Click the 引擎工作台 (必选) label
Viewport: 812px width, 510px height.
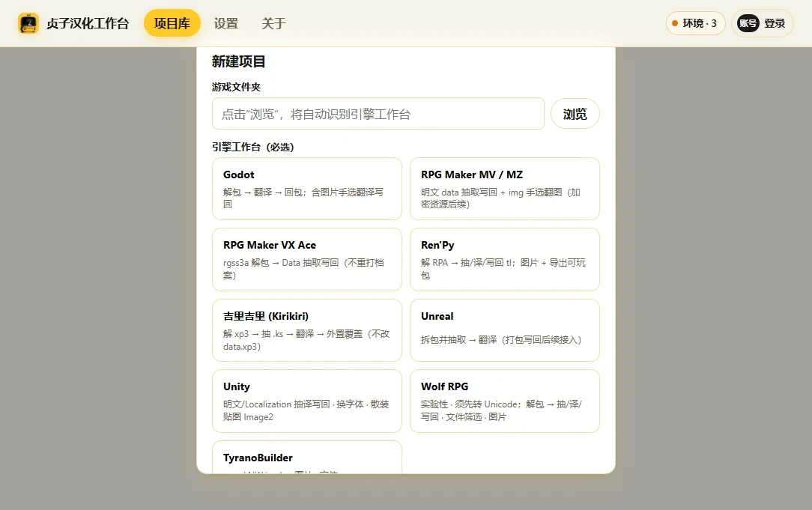point(252,147)
